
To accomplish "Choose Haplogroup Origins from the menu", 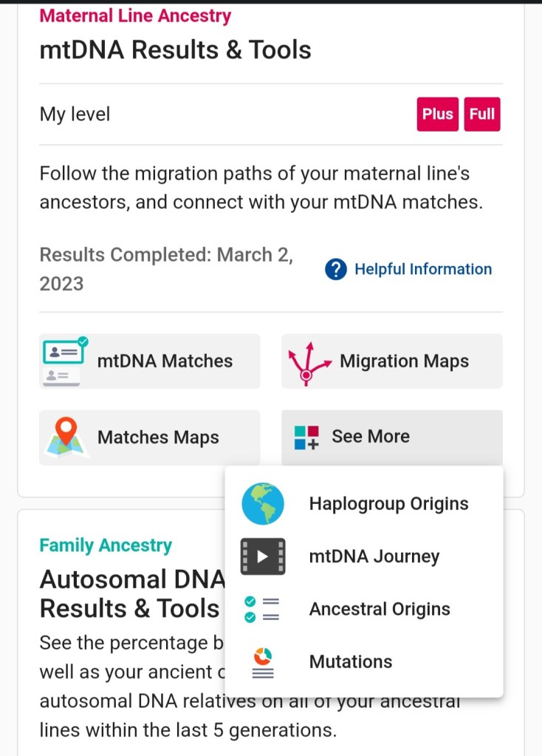I will (388, 504).
